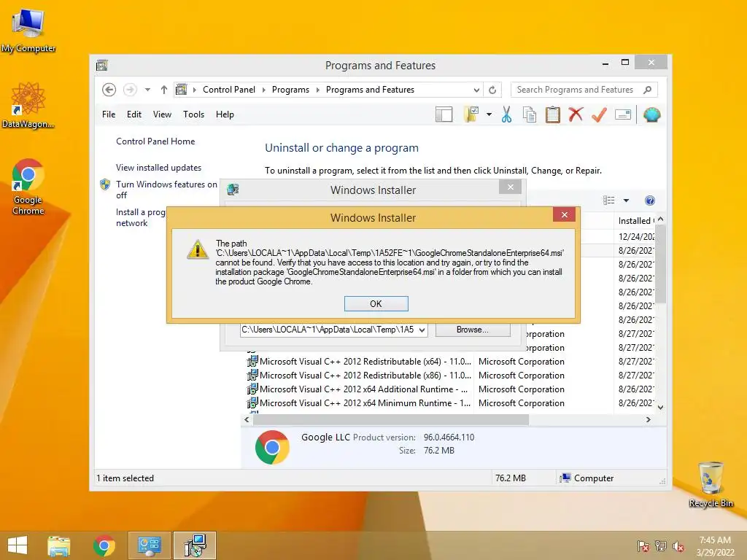Open Control Panel Home link
The width and height of the screenshot is (747, 560).
tap(155, 141)
